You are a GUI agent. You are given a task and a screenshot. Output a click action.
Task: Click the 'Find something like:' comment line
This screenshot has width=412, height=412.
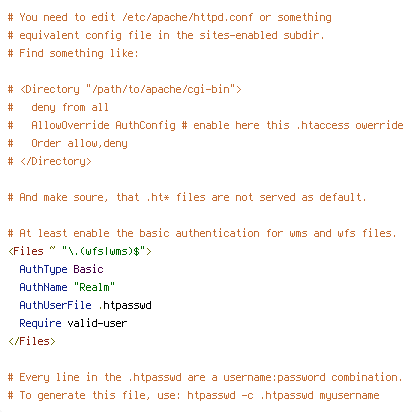[x=73, y=53]
